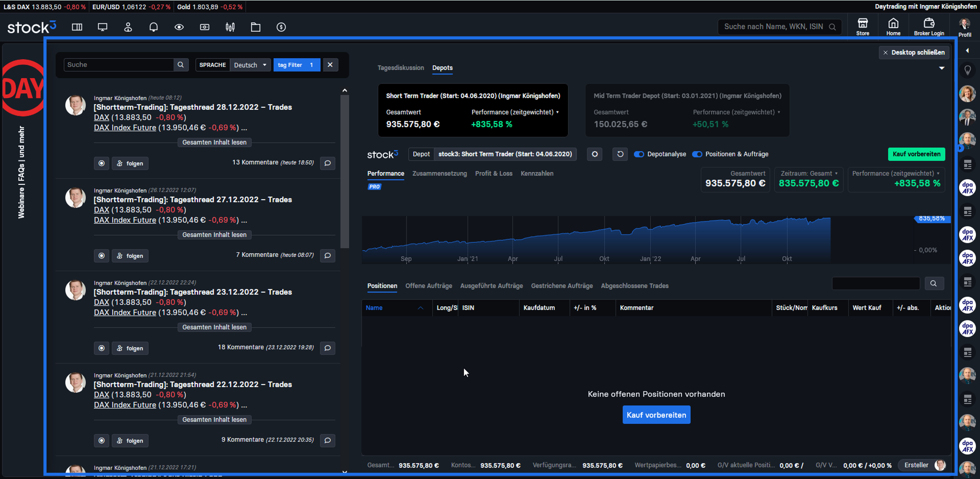The image size is (980, 479).
Task: Refresh the depot with reload icon
Action: click(620, 154)
